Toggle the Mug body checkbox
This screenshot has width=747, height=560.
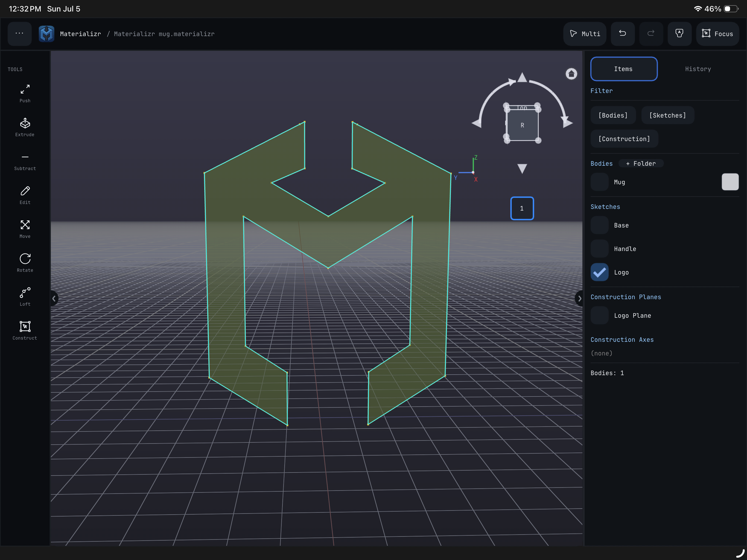click(599, 182)
